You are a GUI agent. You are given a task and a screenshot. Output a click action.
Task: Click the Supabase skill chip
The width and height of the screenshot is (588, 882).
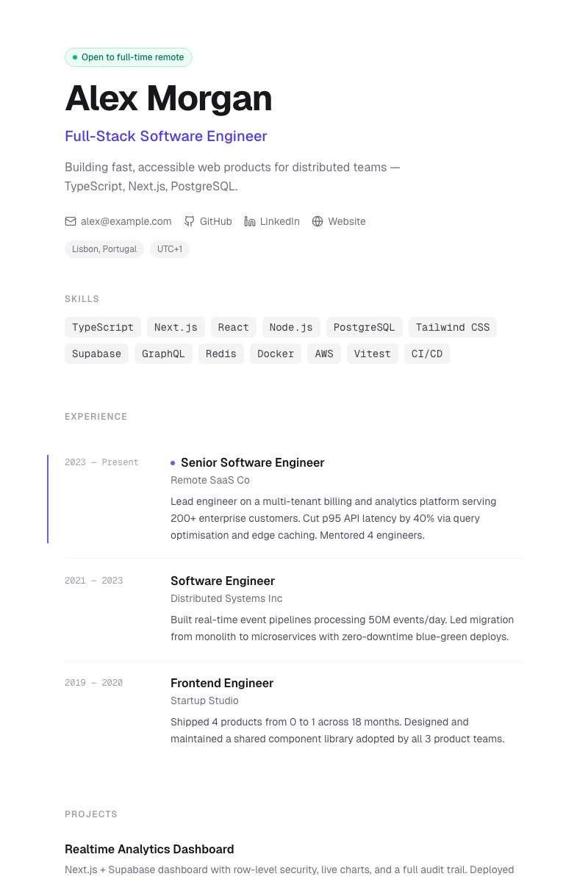pyautogui.click(x=96, y=354)
